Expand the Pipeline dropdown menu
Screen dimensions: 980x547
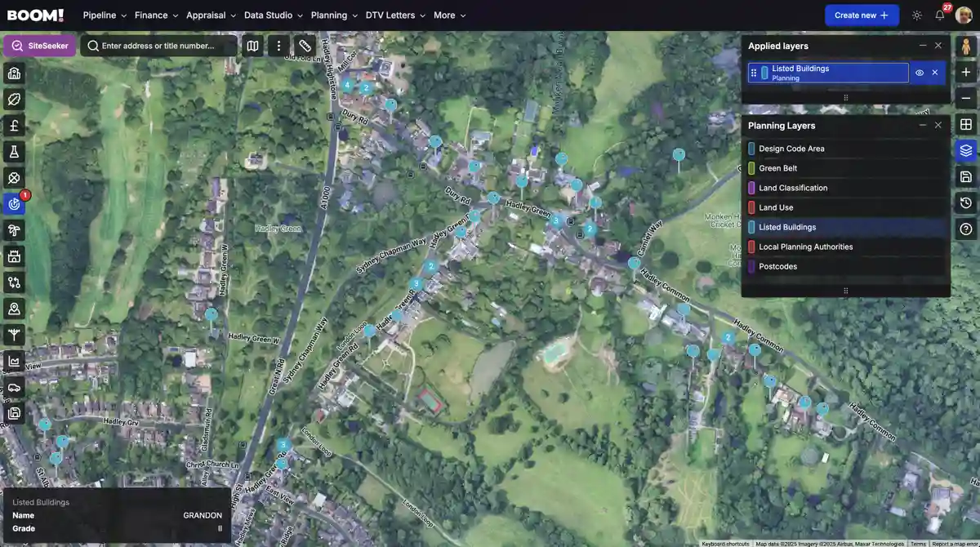click(105, 16)
